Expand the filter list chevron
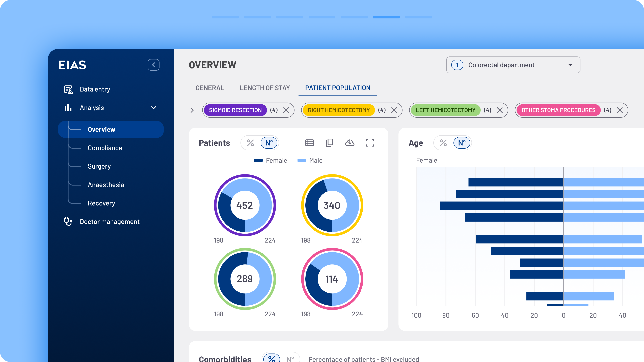Viewport: 644px width, 362px height. click(x=192, y=110)
